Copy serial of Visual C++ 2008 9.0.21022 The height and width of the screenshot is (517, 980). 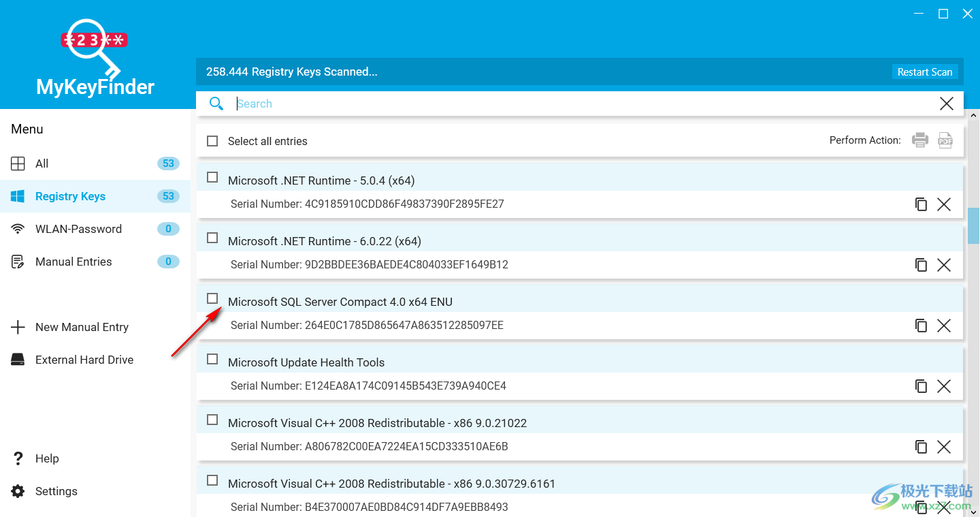(921, 447)
